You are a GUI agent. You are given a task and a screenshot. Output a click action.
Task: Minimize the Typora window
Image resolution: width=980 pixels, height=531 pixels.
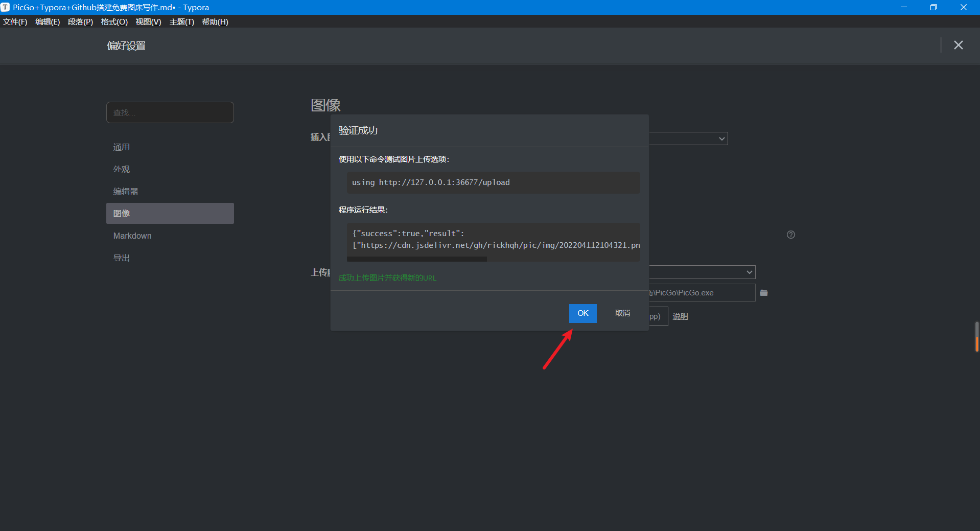pyautogui.click(x=904, y=7)
